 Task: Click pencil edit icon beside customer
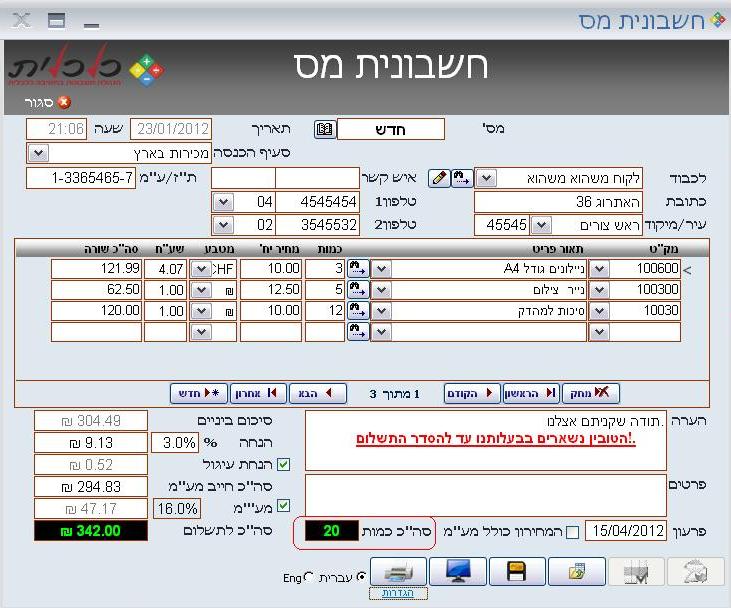(439, 178)
